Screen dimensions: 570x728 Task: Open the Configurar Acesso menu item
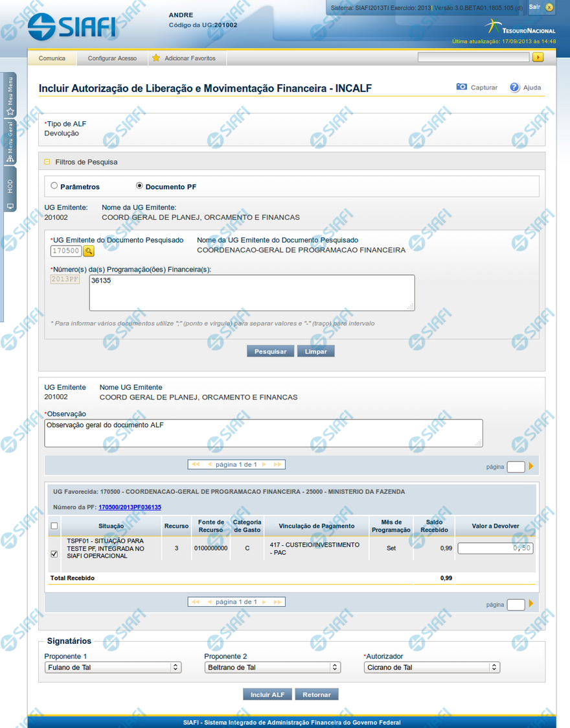click(112, 58)
